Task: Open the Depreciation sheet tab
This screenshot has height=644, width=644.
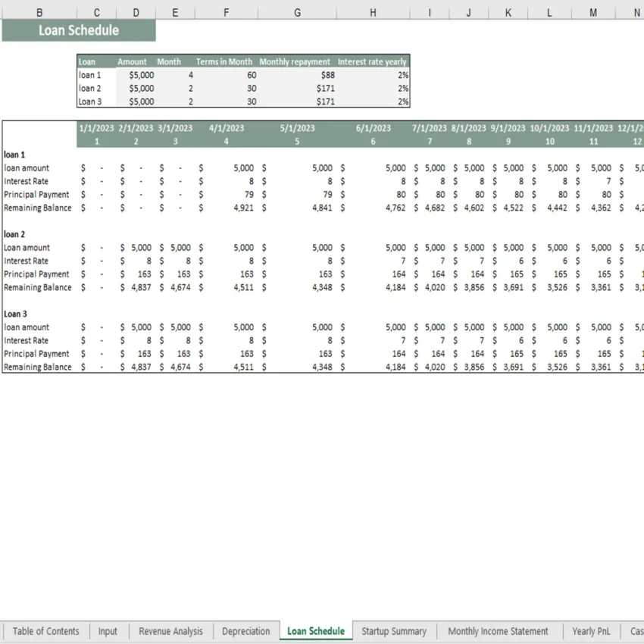Action: 245,631
